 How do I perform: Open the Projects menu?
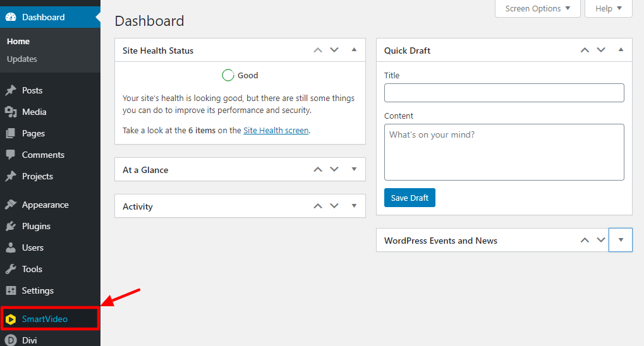tap(50, 176)
